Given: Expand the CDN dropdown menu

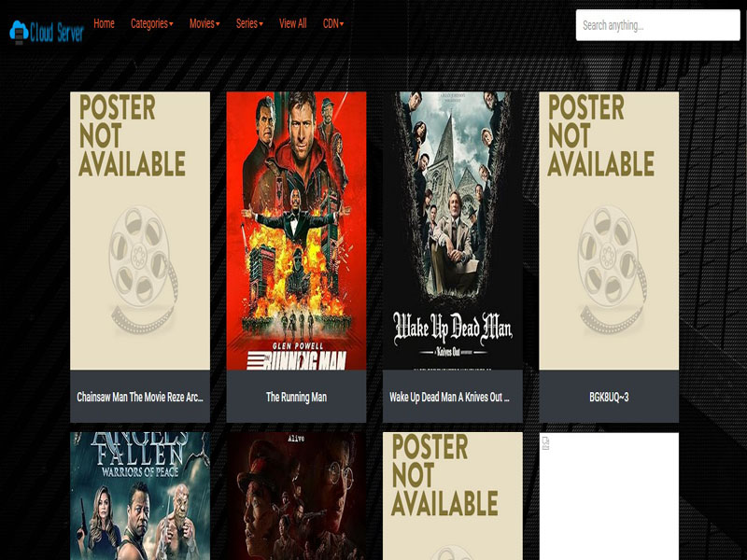Looking at the screenshot, I should coord(333,24).
